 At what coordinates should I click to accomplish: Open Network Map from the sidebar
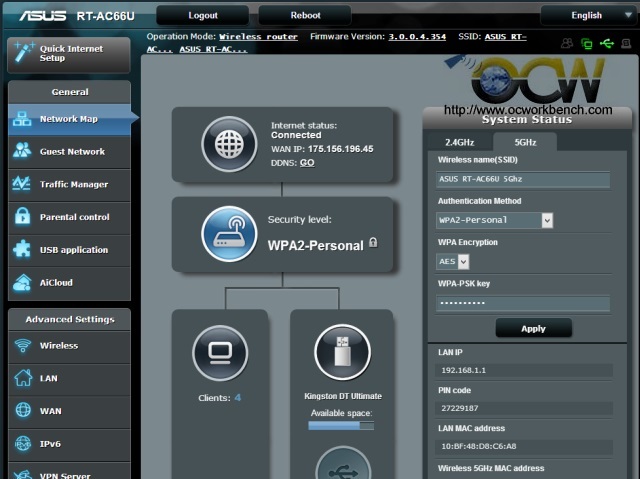click(69, 119)
